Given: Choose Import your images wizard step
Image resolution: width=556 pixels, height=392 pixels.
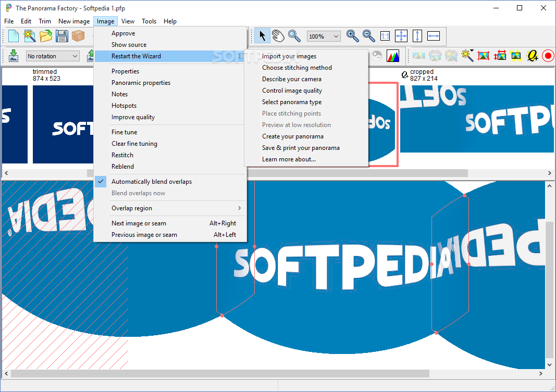Looking at the screenshot, I should click(x=306, y=56).
